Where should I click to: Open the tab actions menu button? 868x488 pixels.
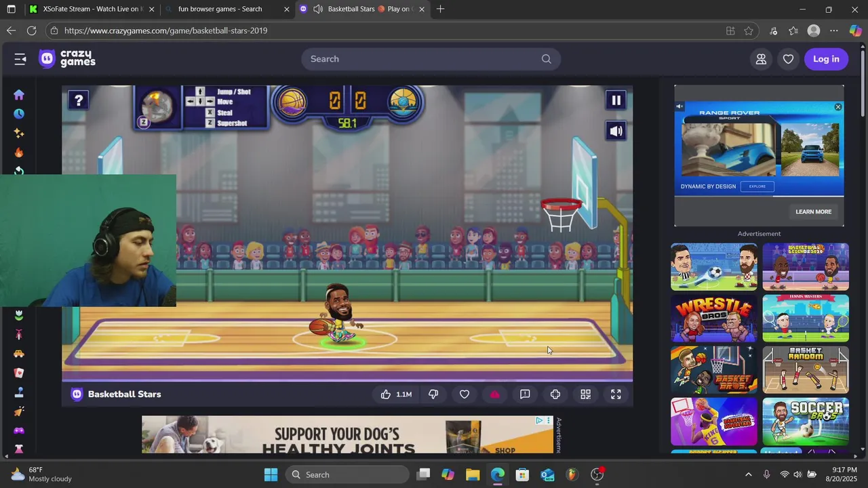(x=9, y=9)
